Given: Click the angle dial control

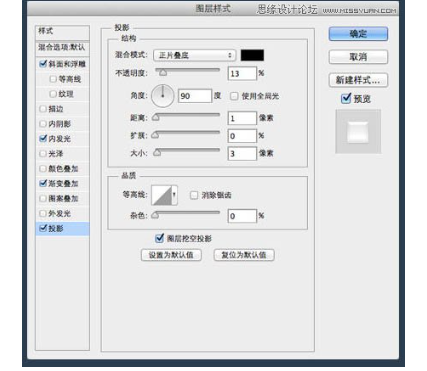Looking at the screenshot, I should (163, 96).
